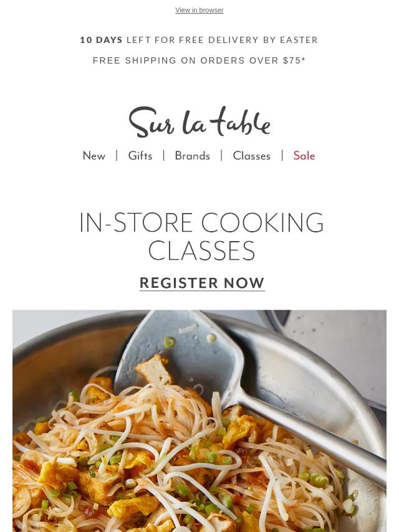Click the bold 10 DAYS text
This screenshot has height=532, width=399.
[101, 40]
